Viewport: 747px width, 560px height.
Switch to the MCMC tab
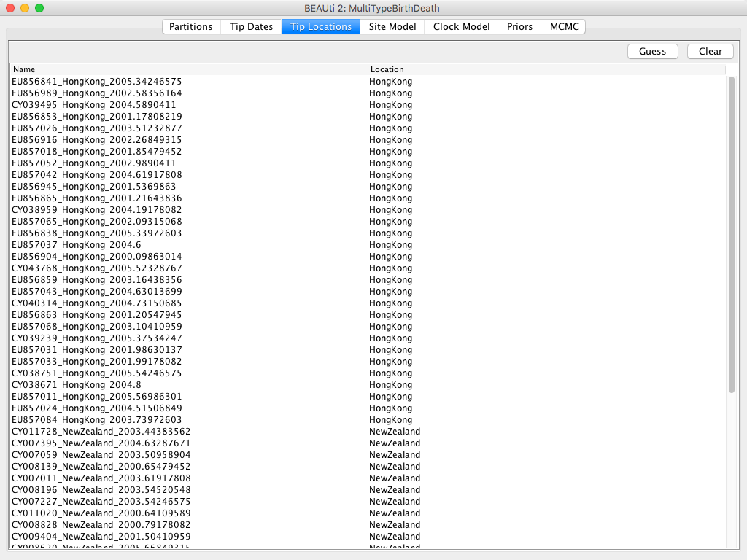coord(564,27)
